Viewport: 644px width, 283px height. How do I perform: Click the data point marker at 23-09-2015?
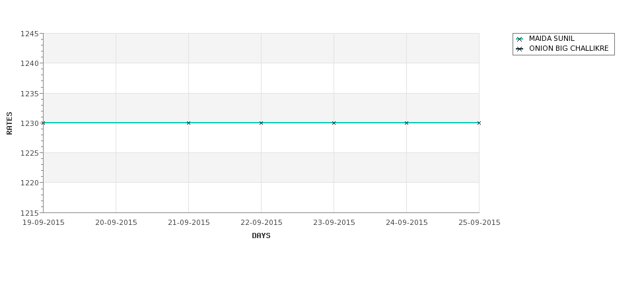(334, 123)
